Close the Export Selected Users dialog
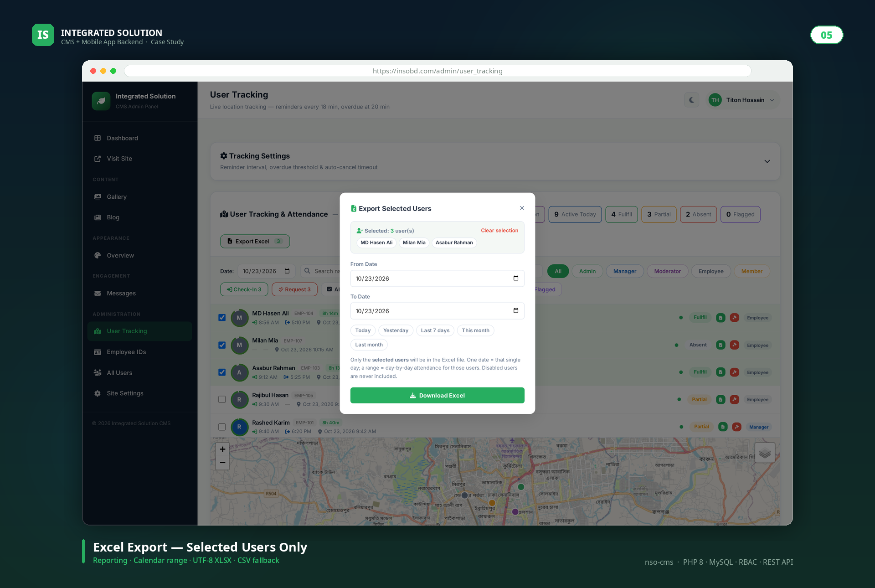Screen dimensions: 875x588 (x=522, y=208)
